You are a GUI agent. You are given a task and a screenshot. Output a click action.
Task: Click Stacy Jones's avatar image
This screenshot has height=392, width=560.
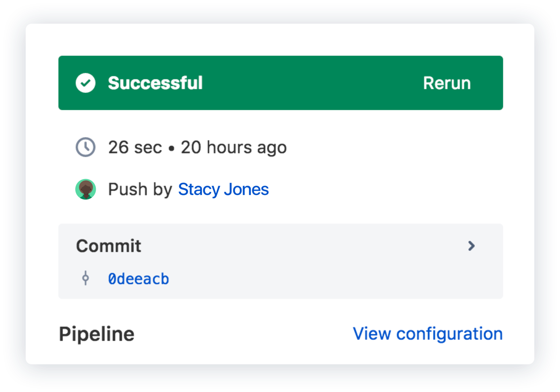point(85,189)
